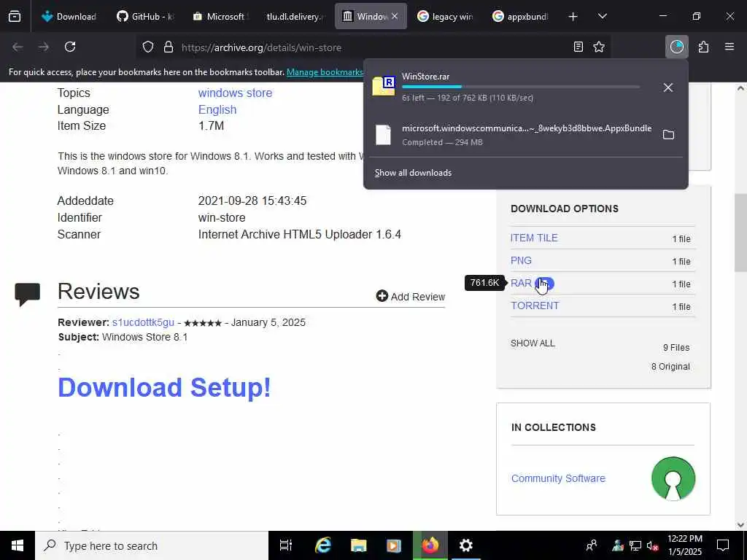Toggle reader view icon in address bar
The image size is (747, 560).
pos(578,47)
